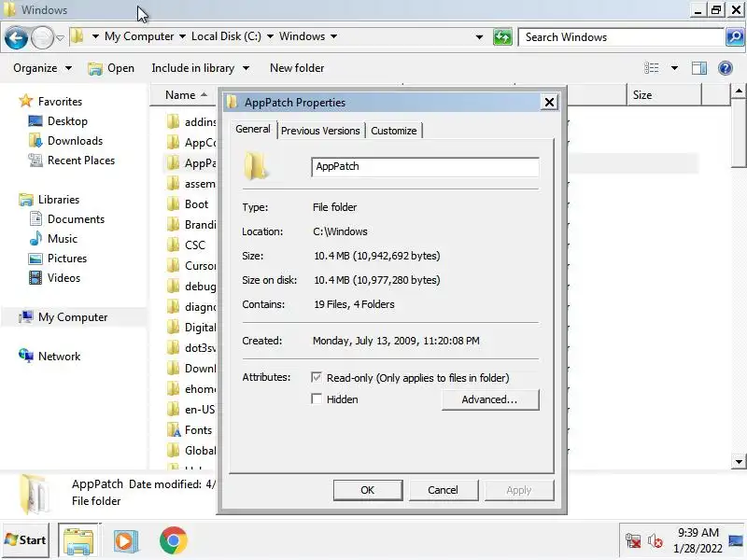Open Windows Explorer from taskbar
747x560 pixels.
coord(78,540)
